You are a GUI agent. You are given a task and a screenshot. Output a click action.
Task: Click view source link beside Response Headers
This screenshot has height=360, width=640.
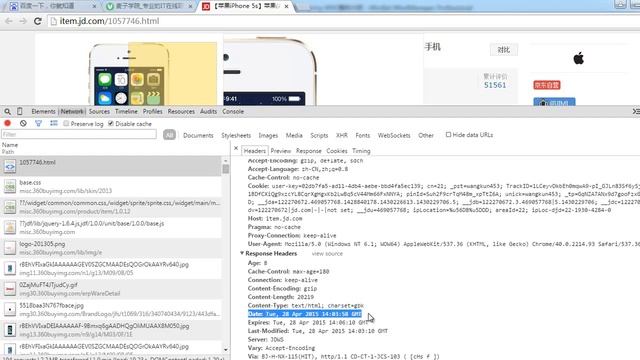click(327, 254)
